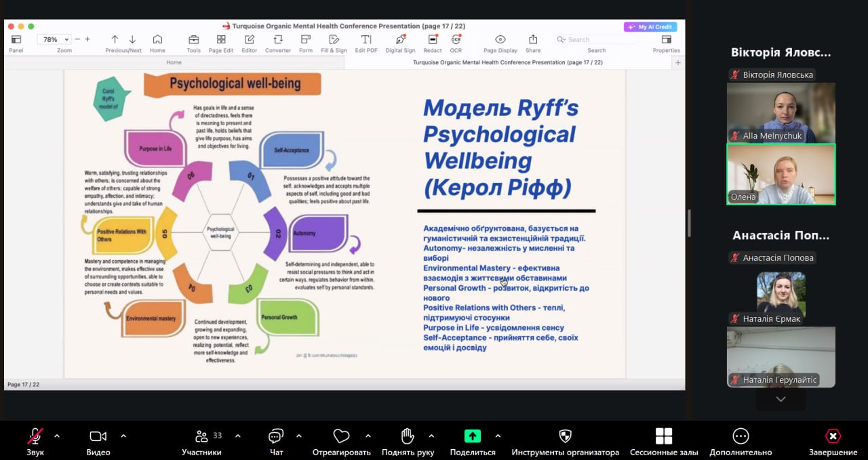Viewport: 868px width, 460px height.
Task: Expand audio options arrow next to Звук
Action: (57, 436)
